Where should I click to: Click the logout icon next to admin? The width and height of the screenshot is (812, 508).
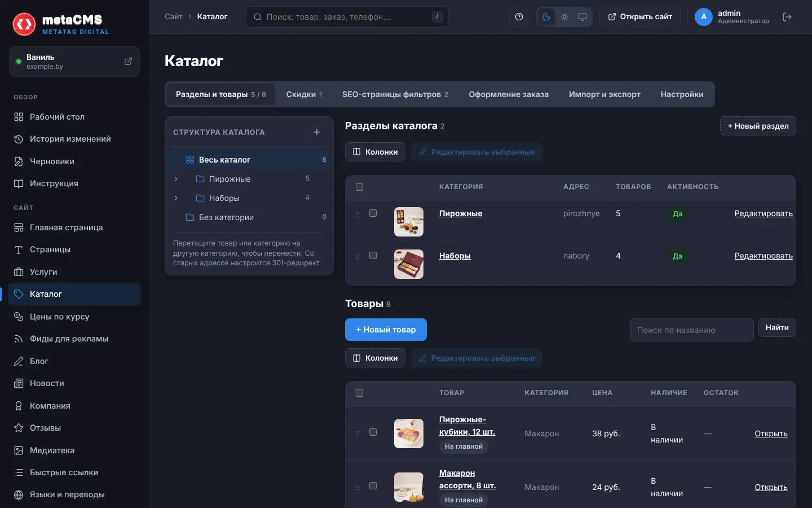(787, 17)
